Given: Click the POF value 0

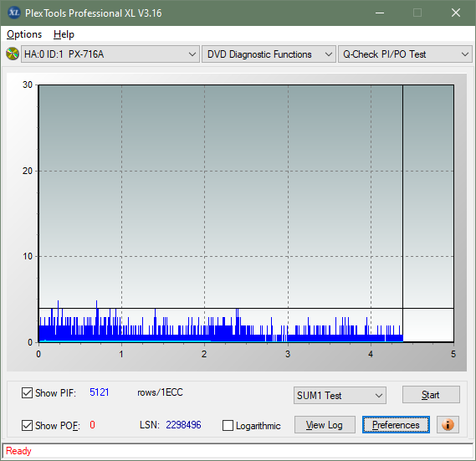Looking at the screenshot, I should tap(92, 424).
